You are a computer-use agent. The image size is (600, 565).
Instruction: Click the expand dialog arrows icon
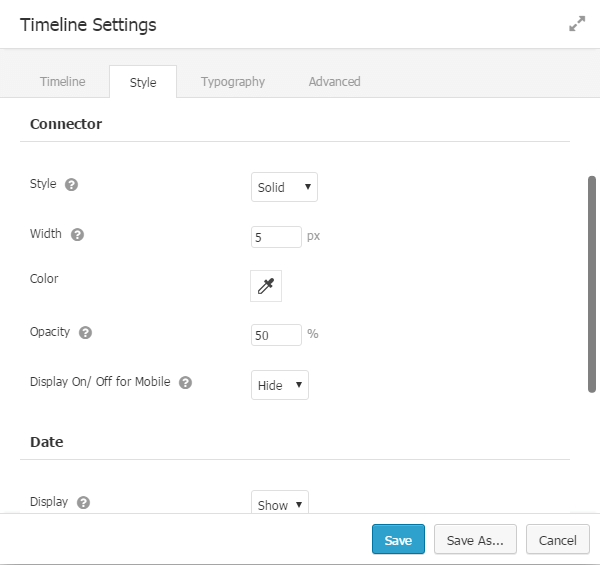(x=577, y=24)
